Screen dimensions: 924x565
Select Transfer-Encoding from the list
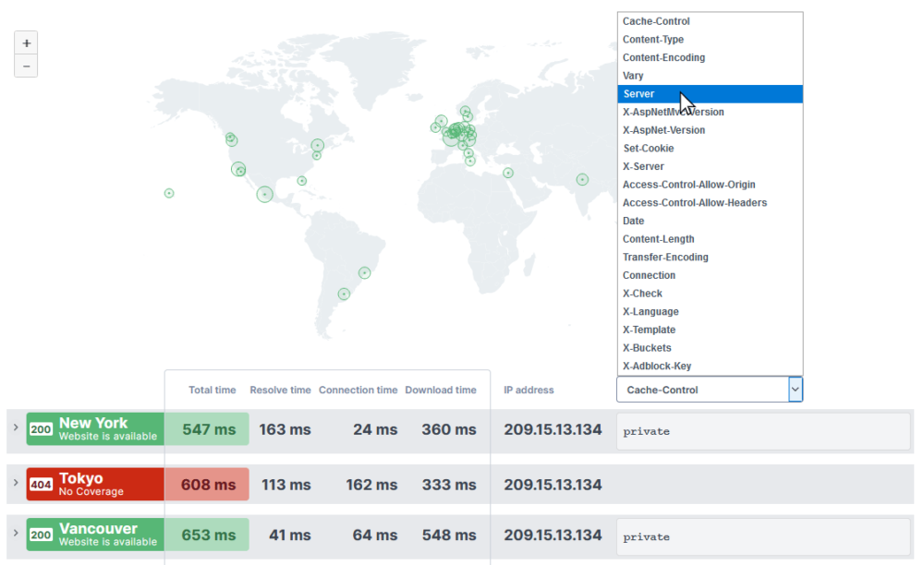[664, 258]
